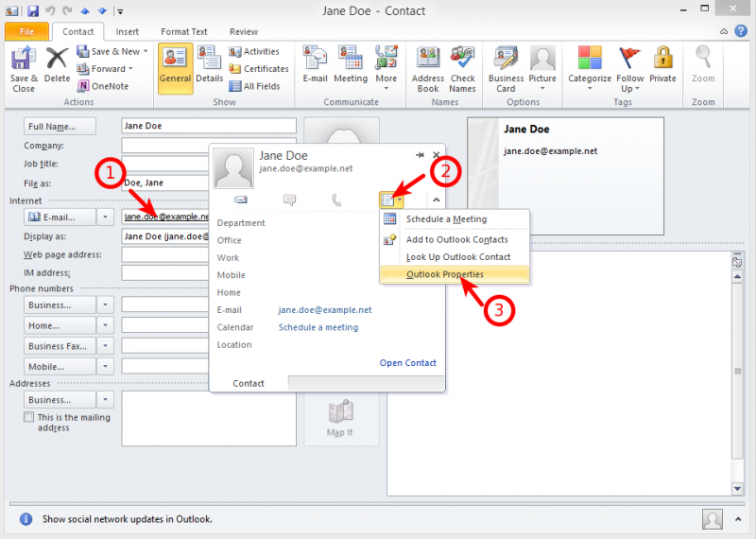Image resolution: width=756 pixels, height=539 pixels.
Task: Open the Mobile phone type dropdown arrow
Action: (x=105, y=367)
